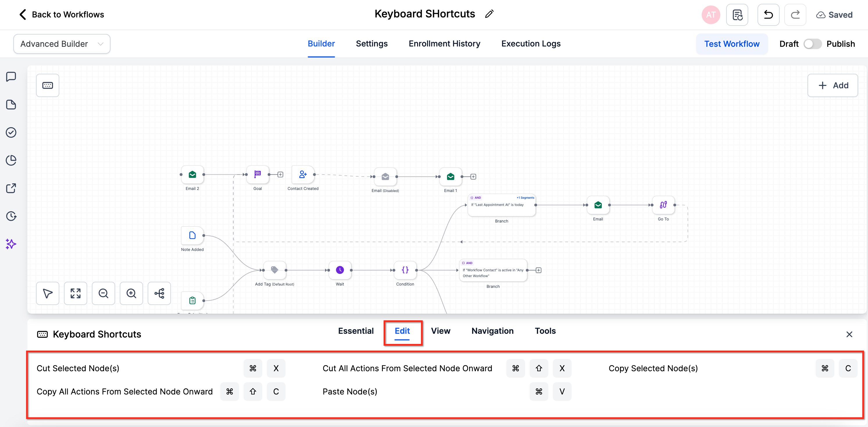Screen dimensions: 868x427
Task: Switch to the Navigation shortcuts tab
Action: click(492, 331)
